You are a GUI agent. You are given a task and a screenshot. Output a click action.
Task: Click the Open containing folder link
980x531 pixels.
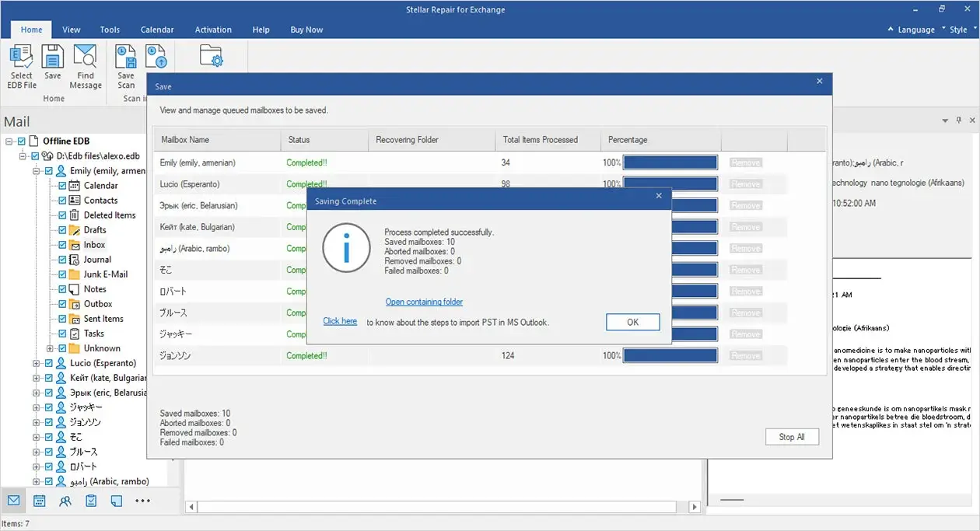click(x=424, y=302)
